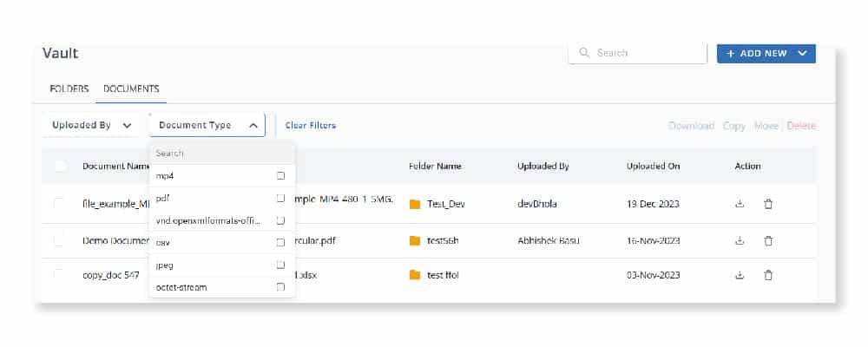Select all documents with header checkbox
This screenshot has width=868, height=347.
pos(59,166)
